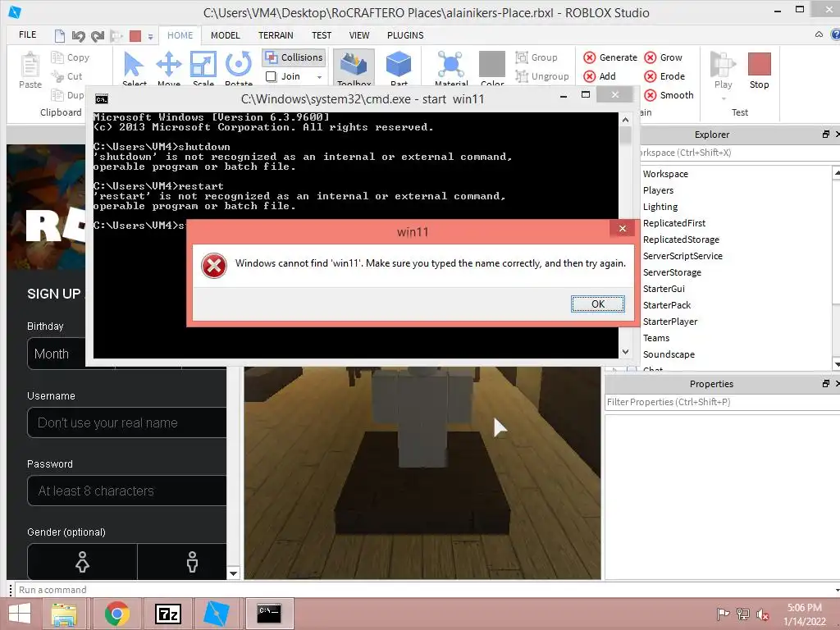Enable the Join checkbox

[x=271, y=76]
